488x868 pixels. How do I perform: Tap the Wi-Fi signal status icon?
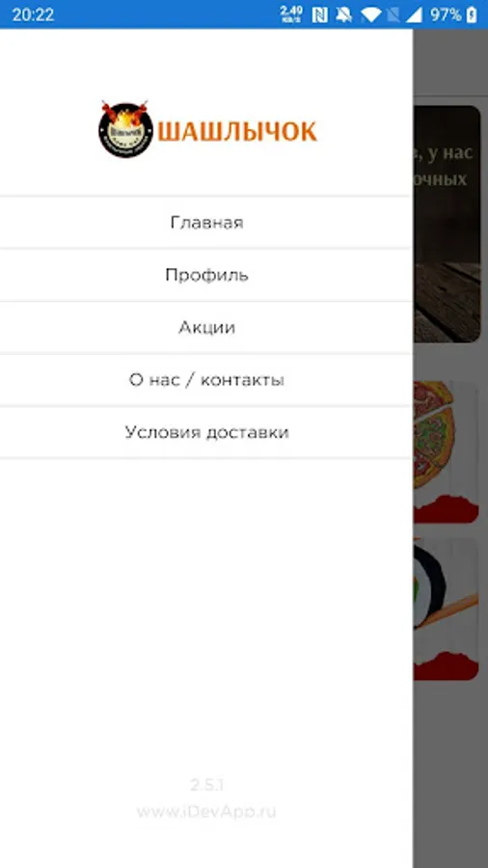pos(370,14)
